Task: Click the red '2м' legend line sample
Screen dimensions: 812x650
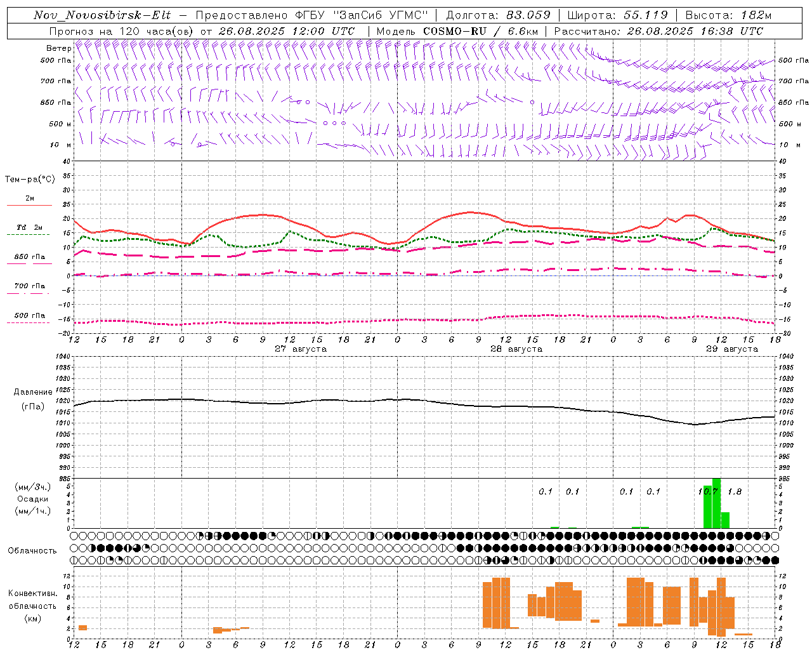Action: 29,205
